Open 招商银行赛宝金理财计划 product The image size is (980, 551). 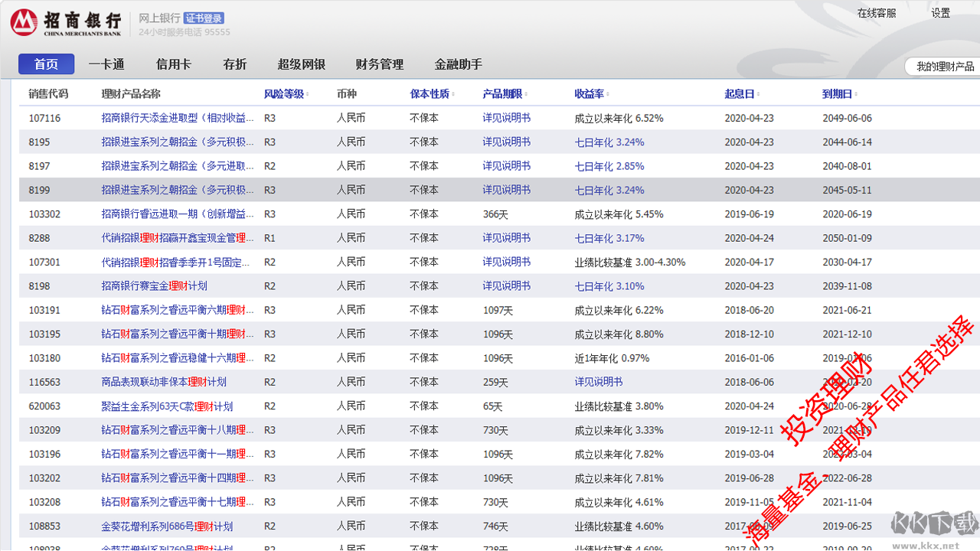154,286
